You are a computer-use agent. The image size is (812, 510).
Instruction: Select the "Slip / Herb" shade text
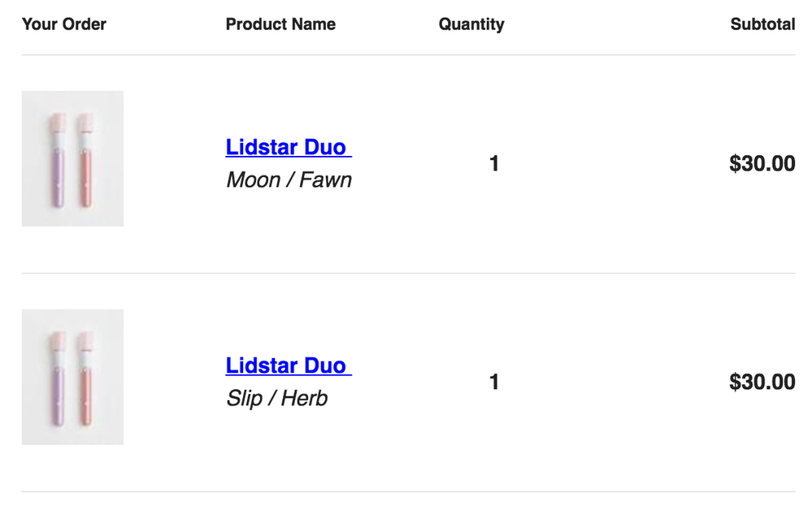point(276,398)
